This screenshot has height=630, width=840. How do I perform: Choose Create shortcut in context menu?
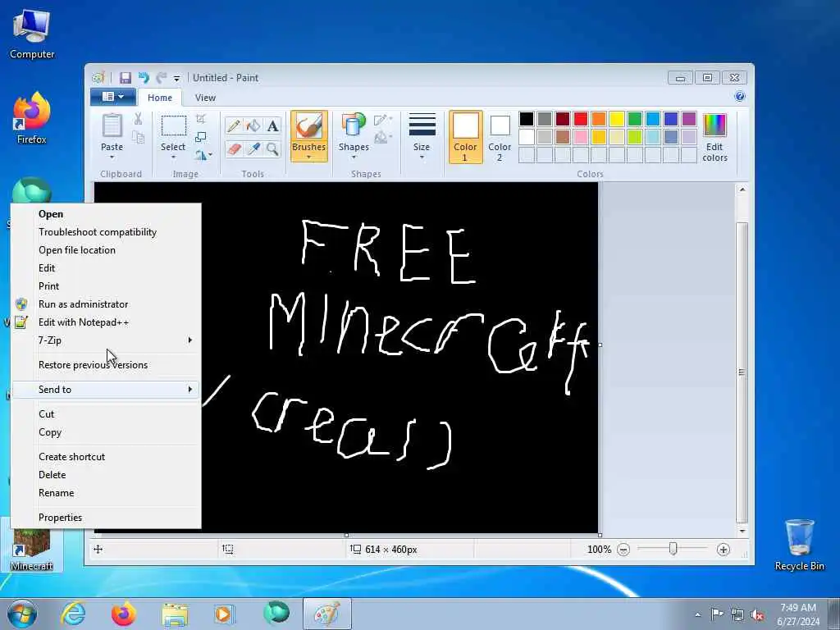106,457
